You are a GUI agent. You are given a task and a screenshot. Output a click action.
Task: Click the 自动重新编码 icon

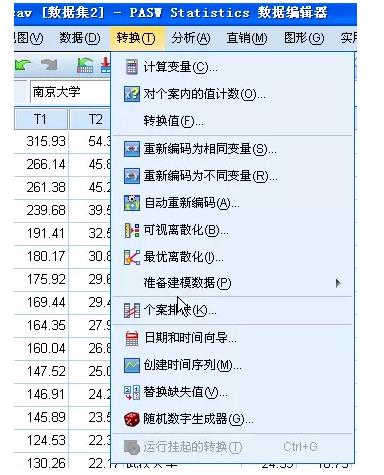pos(132,203)
